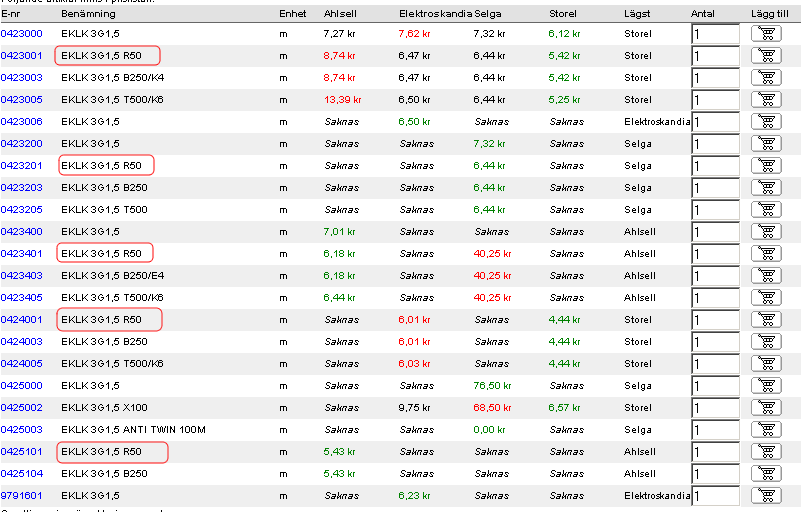The height and width of the screenshot is (512, 807).
Task: Click the 0424001 E-nr link
Action: pyautogui.click(x=22, y=320)
